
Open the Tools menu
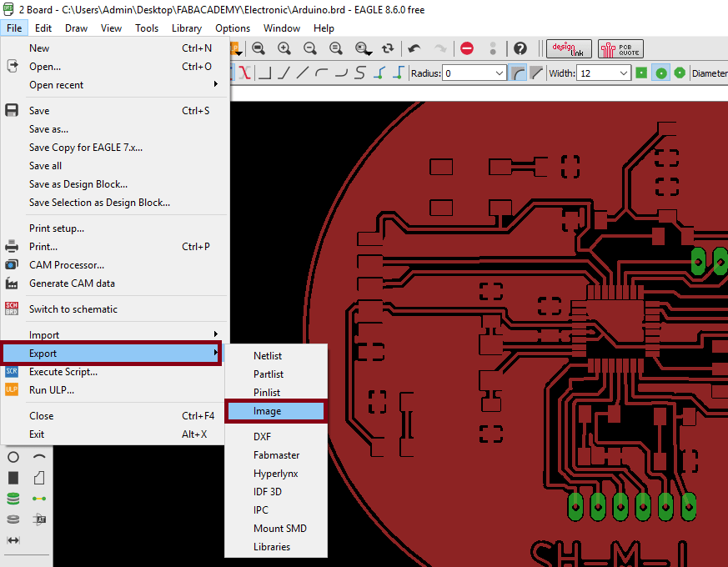click(147, 28)
